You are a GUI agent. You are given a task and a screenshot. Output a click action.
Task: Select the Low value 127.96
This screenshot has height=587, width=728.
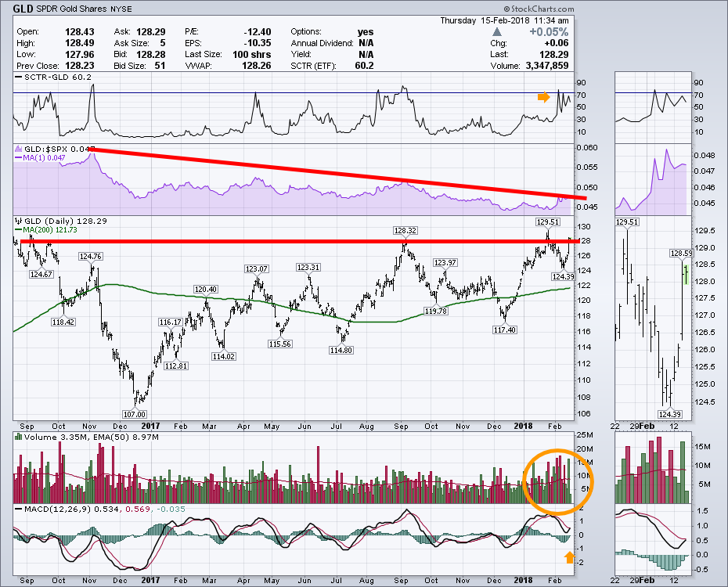[79, 54]
